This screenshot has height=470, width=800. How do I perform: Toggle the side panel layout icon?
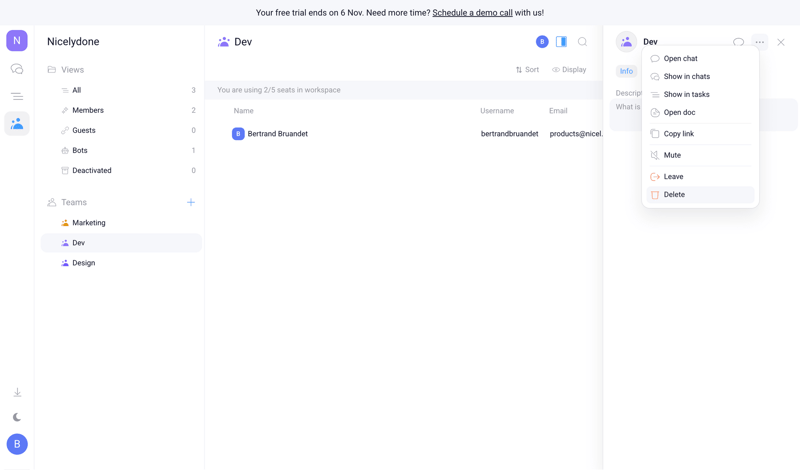[561, 42]
